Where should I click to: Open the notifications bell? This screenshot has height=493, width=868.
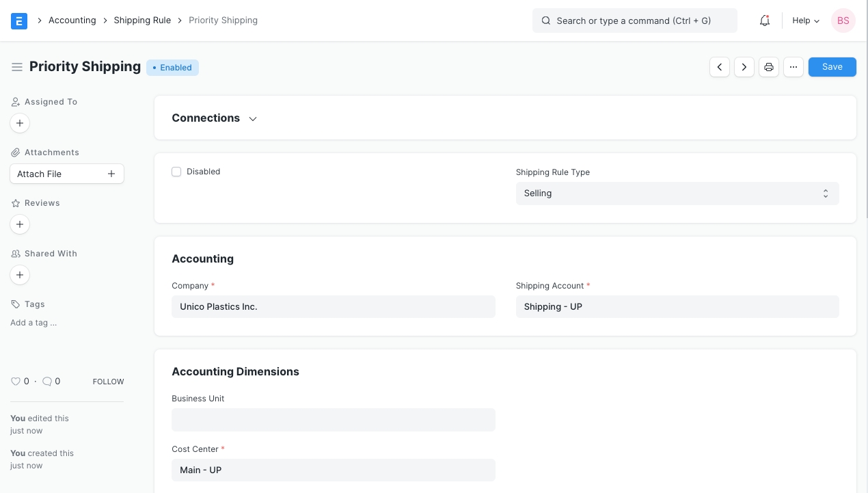click(x=765, y=21)
